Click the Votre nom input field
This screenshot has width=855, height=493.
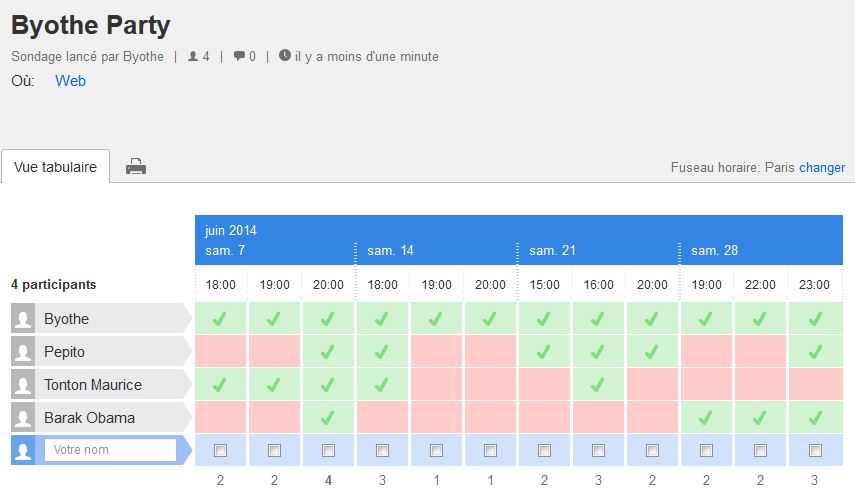click(110, 450)
